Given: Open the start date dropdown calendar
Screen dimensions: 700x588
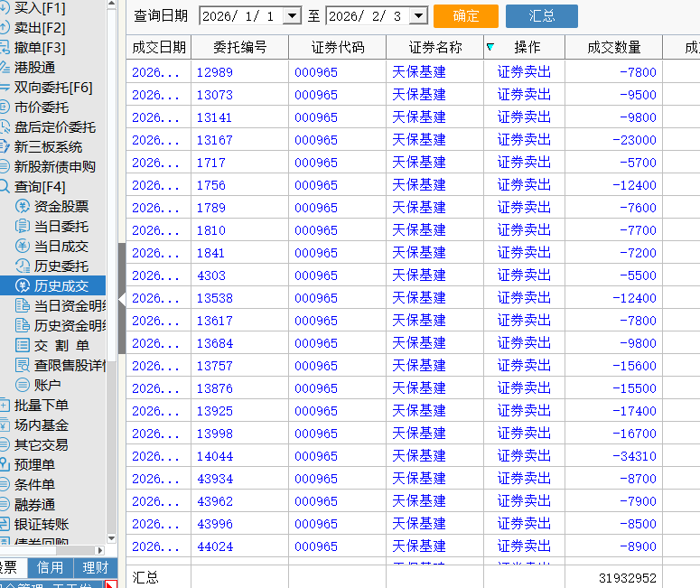Looking at the screenshot, I should (292, 16).
